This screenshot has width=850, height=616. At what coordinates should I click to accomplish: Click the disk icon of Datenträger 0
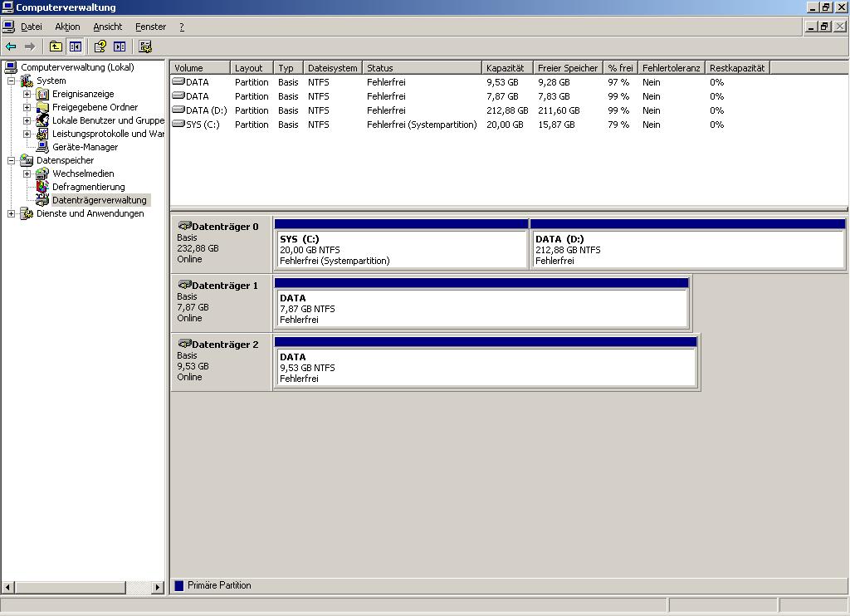184,226
